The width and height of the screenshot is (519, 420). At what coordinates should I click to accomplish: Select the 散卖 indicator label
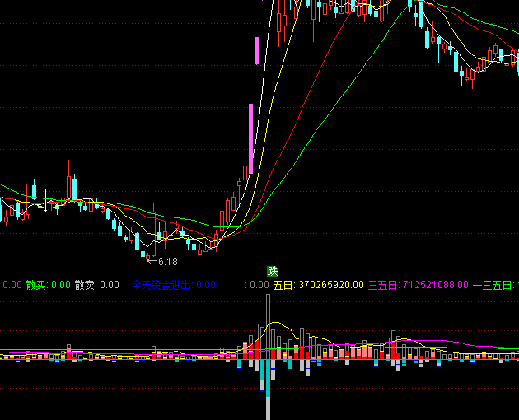tap(85, 286)
